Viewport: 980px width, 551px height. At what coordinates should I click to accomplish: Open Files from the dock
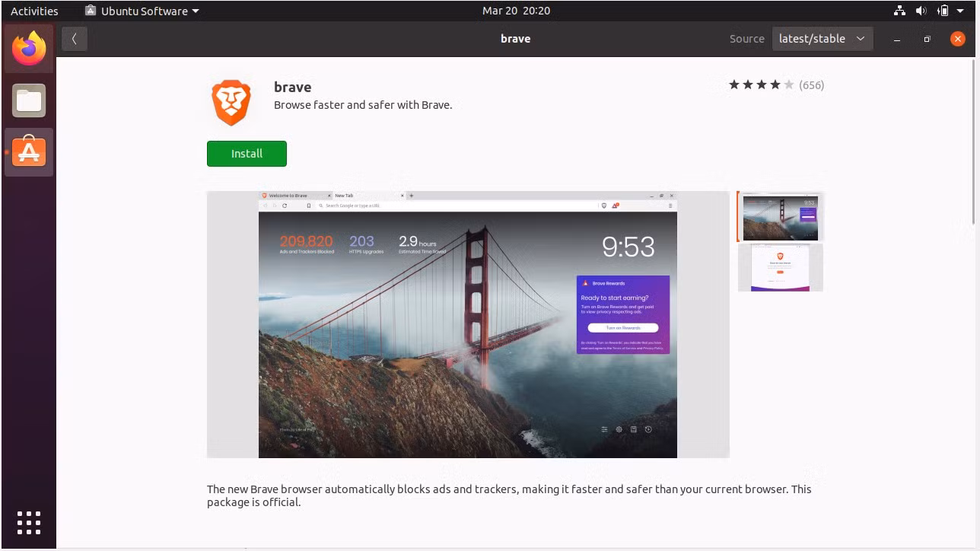pyautogui.click(x=29, y=100)
